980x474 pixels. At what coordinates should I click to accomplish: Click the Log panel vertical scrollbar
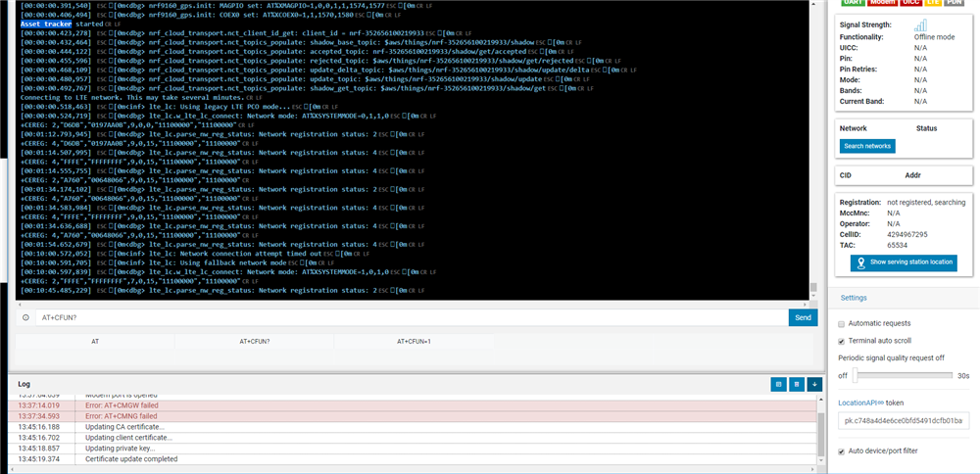[820, 431]
